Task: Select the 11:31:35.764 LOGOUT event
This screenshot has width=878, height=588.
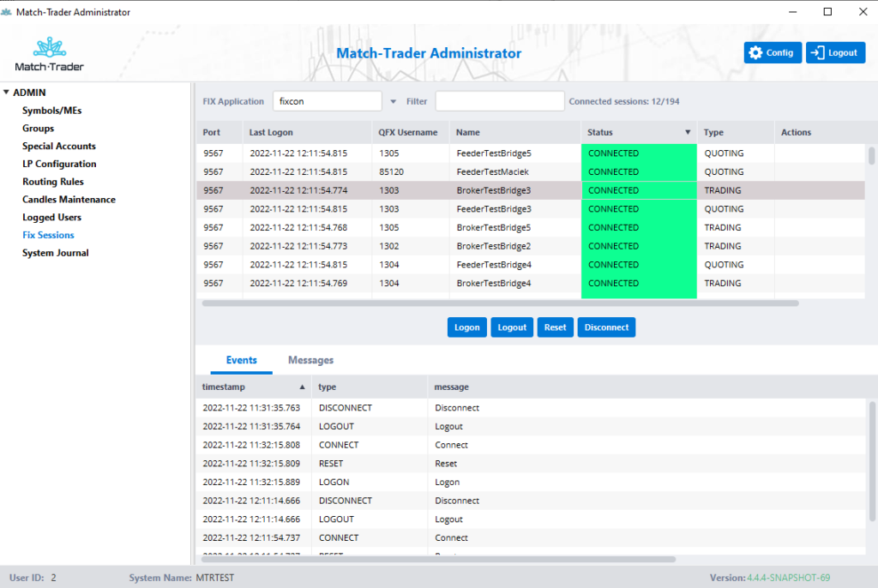Action: point(531,426)
